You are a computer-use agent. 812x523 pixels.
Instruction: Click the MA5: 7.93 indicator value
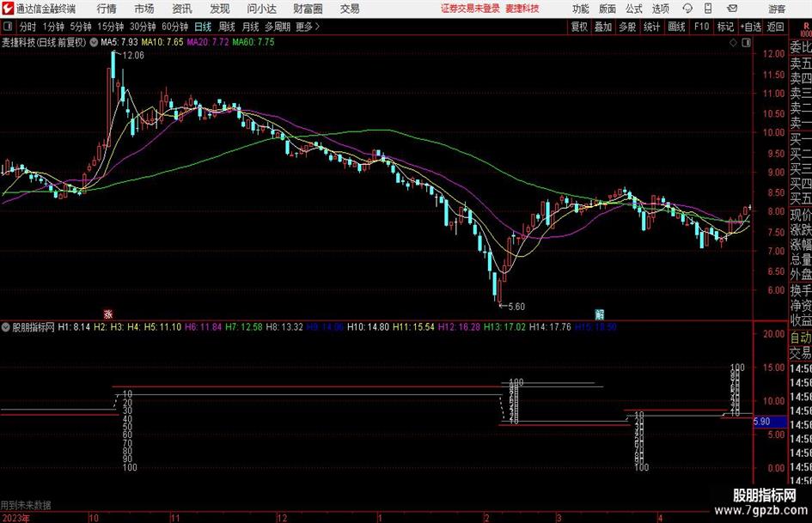click(x=119, y=42)
